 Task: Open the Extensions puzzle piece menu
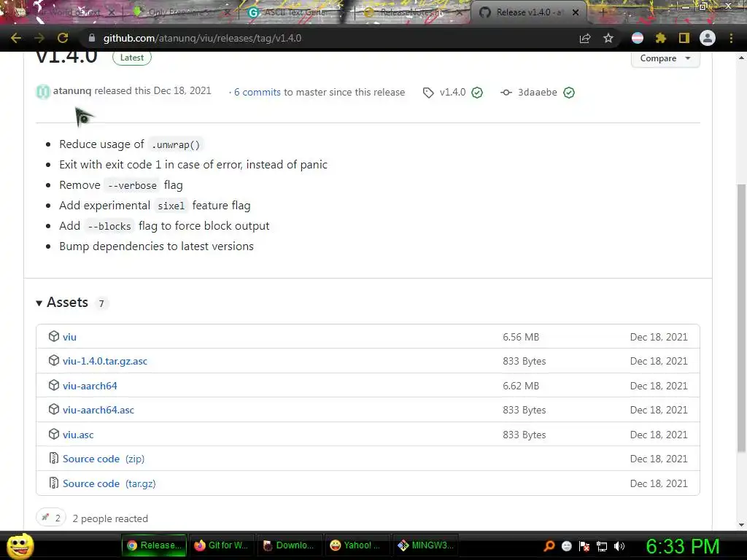coord(660,38)
